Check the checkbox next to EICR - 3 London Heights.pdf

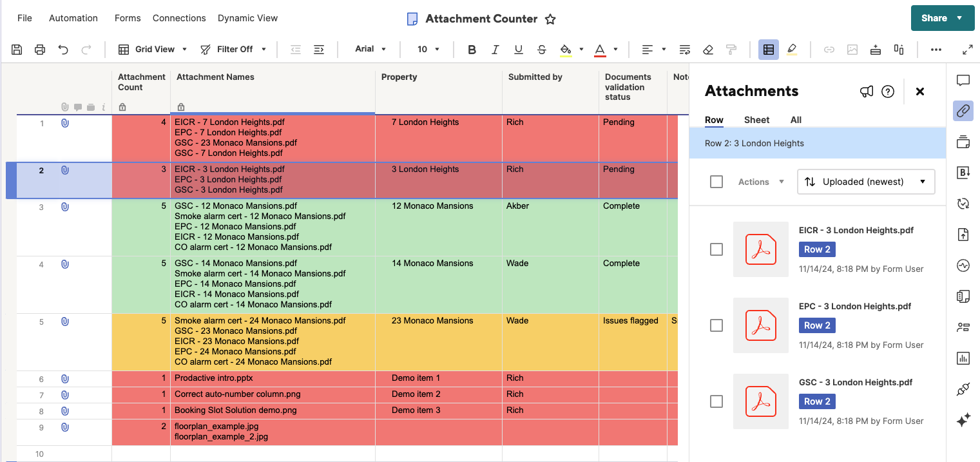click(716, 249)
